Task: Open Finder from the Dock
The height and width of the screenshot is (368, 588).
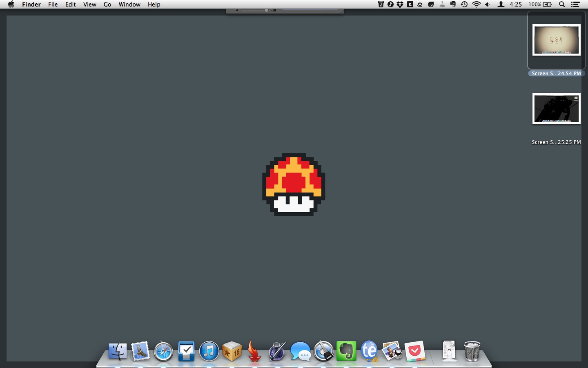Action: 118,351
